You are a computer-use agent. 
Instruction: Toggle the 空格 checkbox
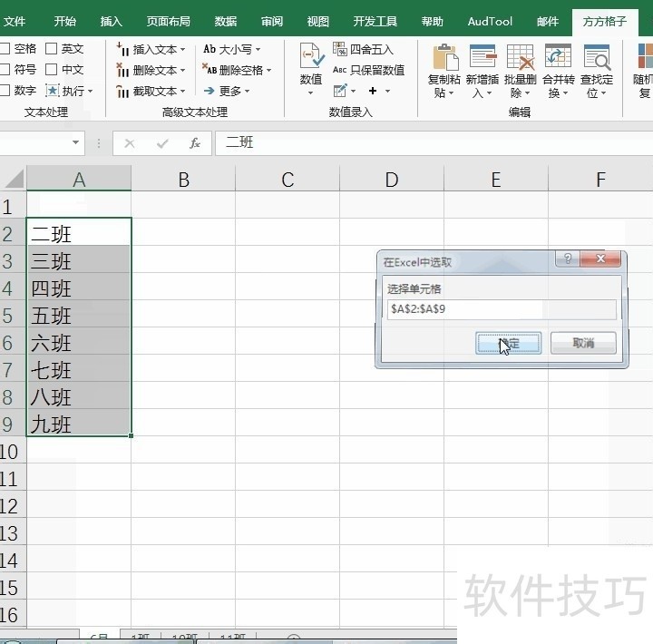(x=5, y=49)
